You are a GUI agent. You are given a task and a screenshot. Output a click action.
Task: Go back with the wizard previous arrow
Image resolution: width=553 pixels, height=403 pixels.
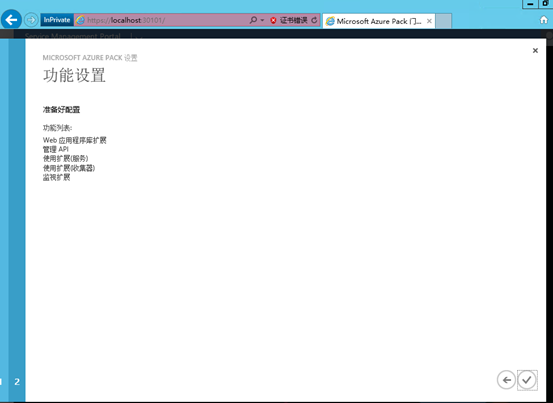click(x=506, y=380)
